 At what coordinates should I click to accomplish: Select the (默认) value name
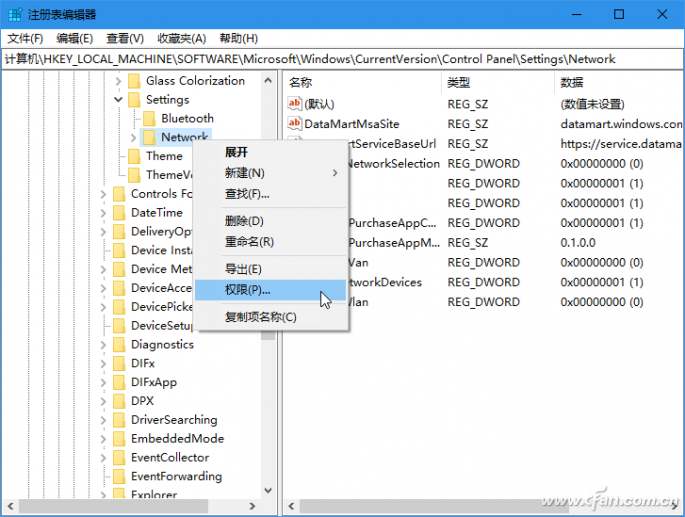319,104
